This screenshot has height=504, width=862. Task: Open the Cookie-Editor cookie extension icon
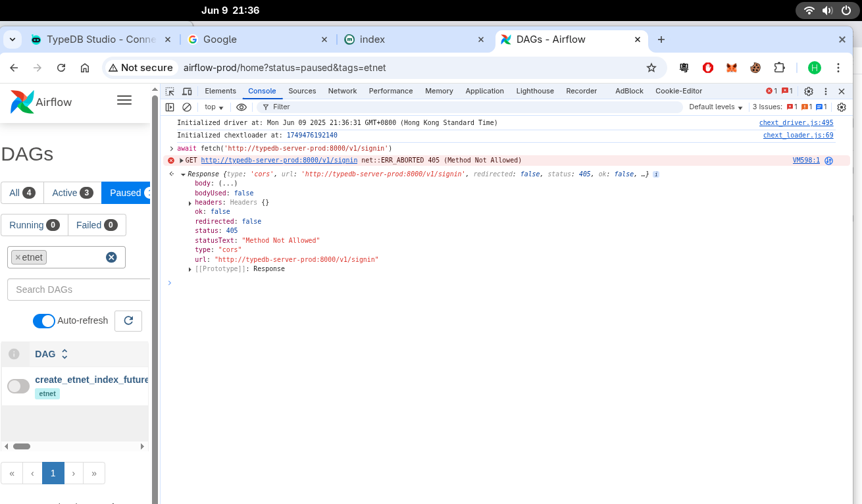click(x=755, y=68)
